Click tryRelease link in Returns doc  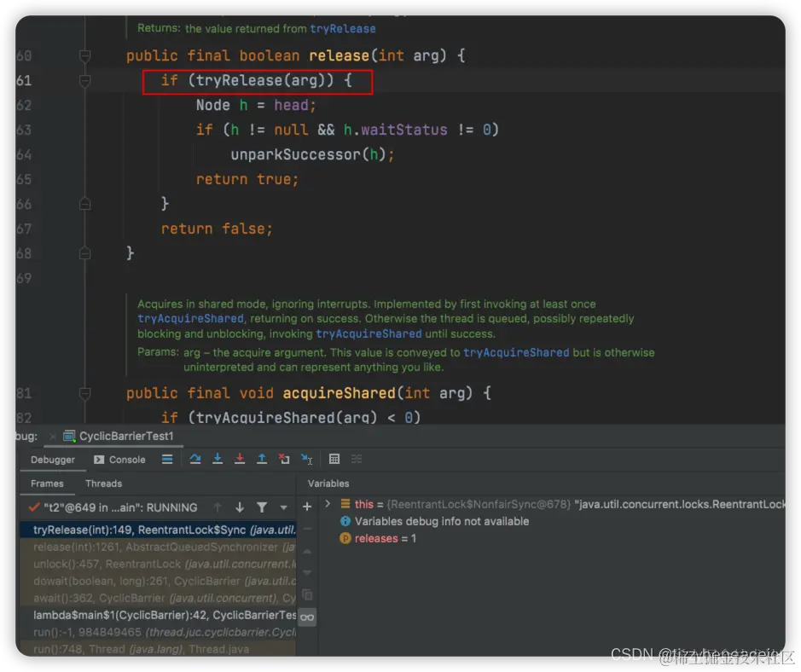point(343,29)
